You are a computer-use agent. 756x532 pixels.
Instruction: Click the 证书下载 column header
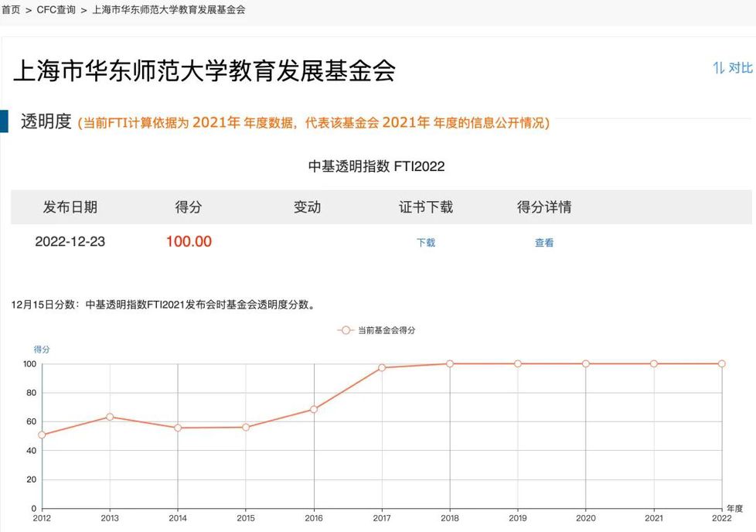pos(426,207)
